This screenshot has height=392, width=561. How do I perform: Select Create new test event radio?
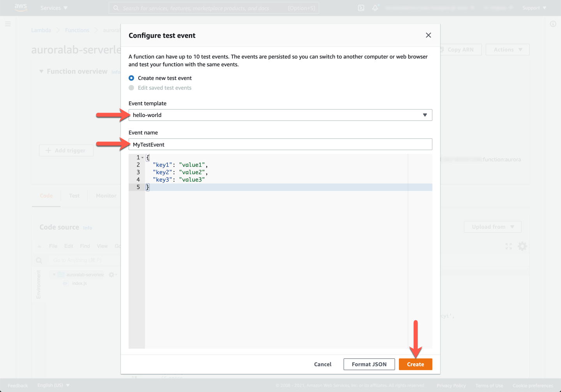132,78
